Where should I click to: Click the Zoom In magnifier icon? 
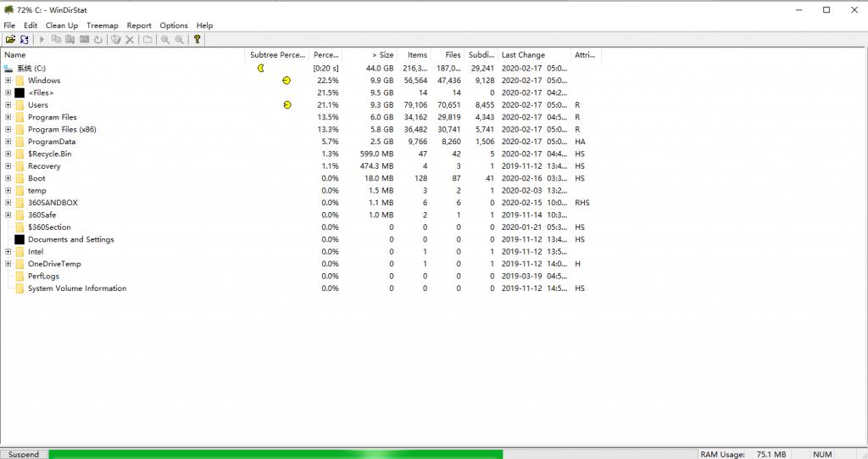[x=165, y=39]
